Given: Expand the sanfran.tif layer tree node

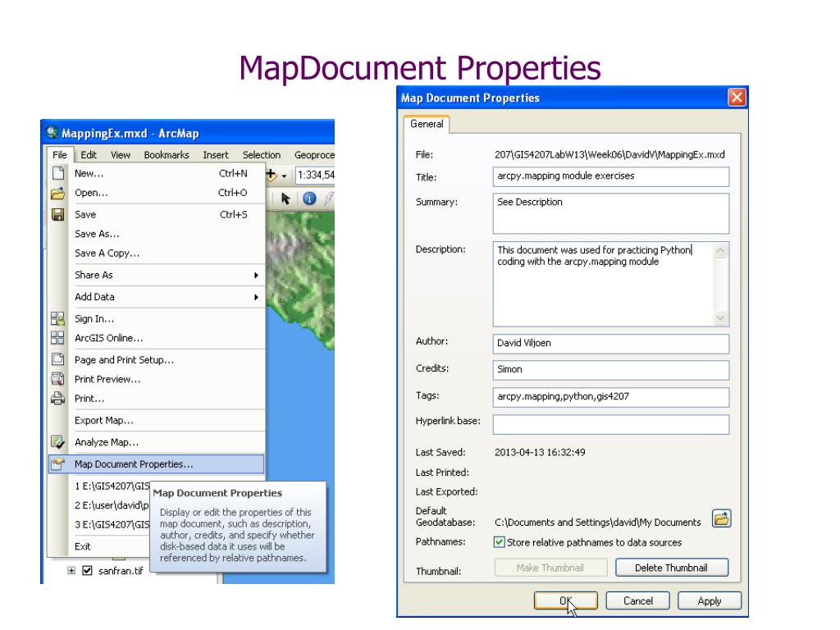Looking at the screenshot, I should click(71, 571).
